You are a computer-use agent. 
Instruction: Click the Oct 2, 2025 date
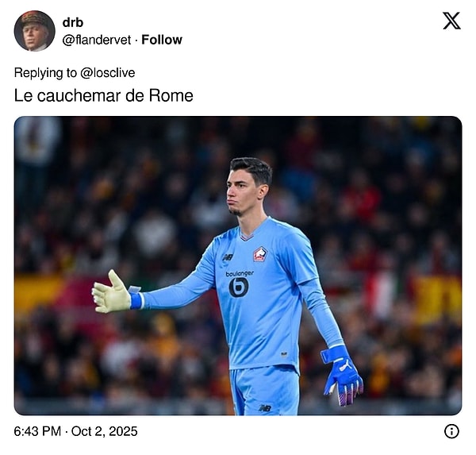point(105,432)
